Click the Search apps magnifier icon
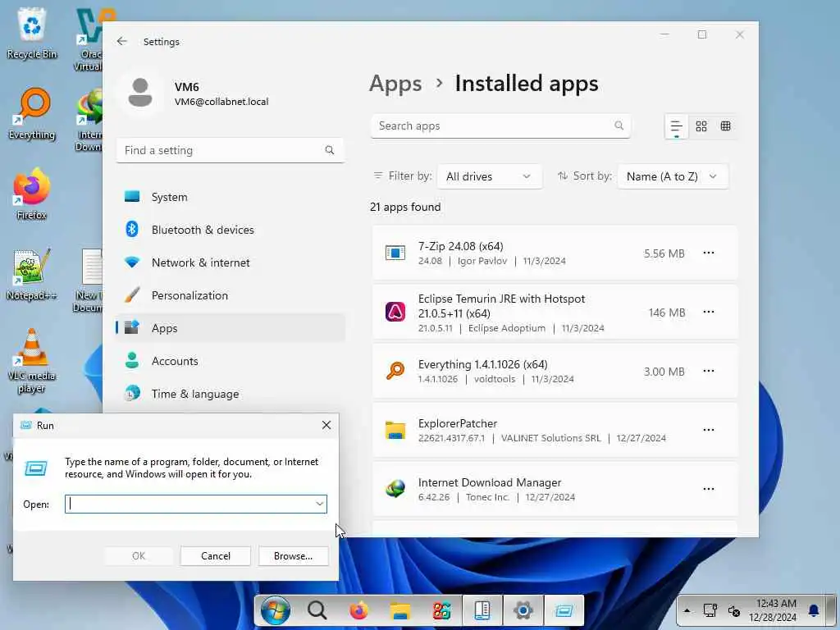This screenshot has height=630, width=840. pyautogui.click(x=619, y=126)
